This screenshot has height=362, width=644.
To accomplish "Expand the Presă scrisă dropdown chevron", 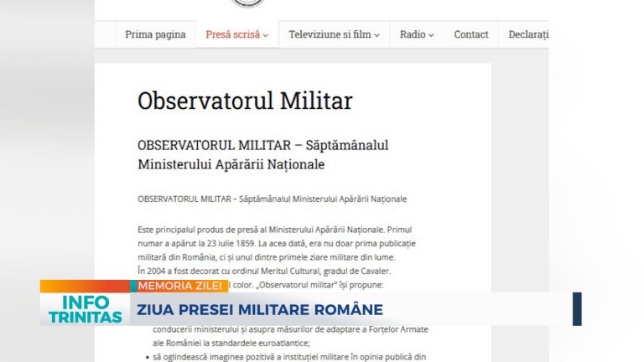I will [265, 35].
